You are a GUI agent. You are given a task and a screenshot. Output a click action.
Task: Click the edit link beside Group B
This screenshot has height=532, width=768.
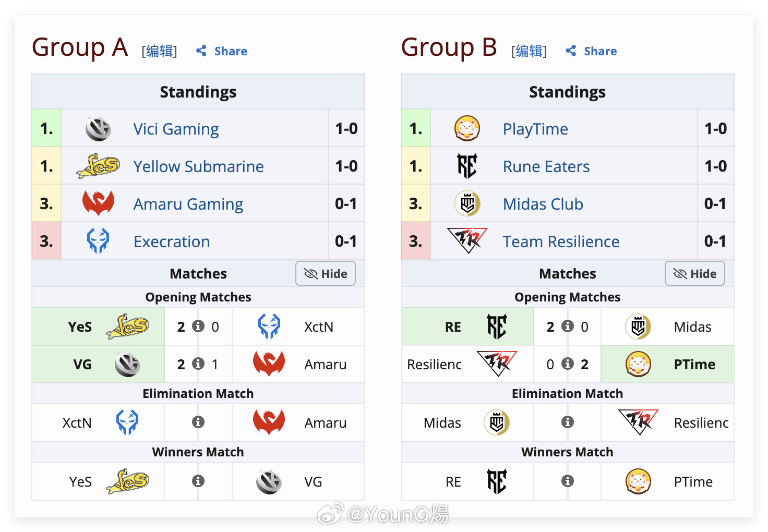[x=529, y=51]
